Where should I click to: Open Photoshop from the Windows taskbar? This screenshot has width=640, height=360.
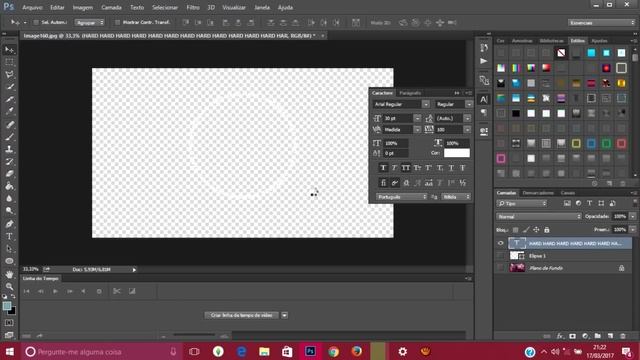pos(310,351)
